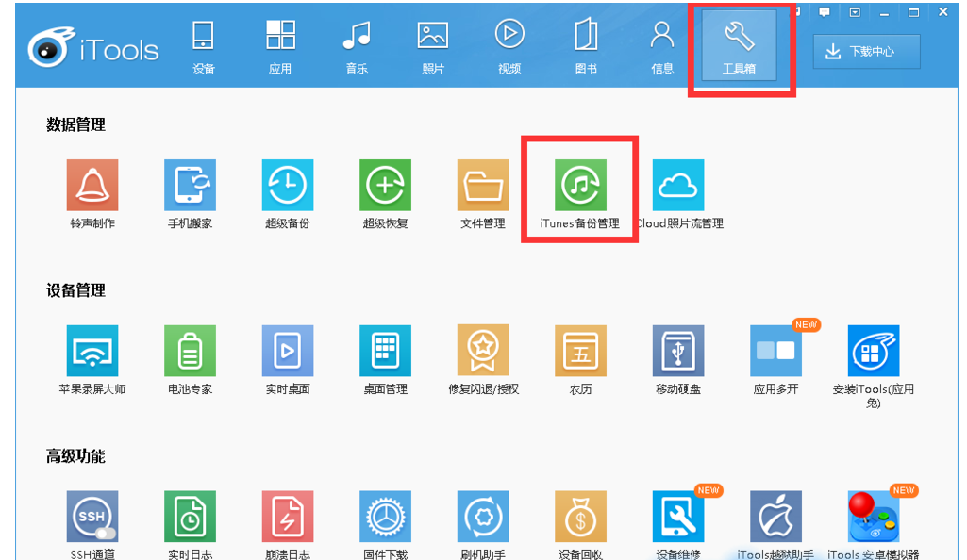Switch to the 信息 info tab
967x560 pixels.
pos(662,47)
